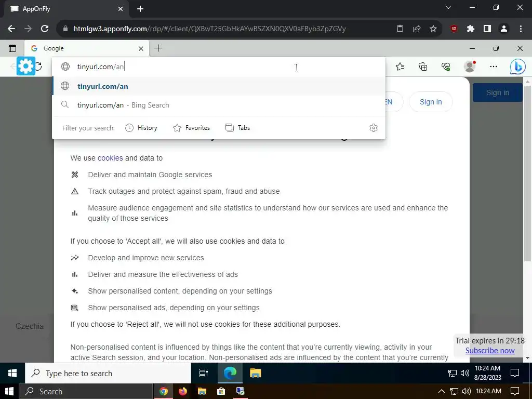Click the host Windows Start button
Screen dimensions: 532x399
pos(9,391)
